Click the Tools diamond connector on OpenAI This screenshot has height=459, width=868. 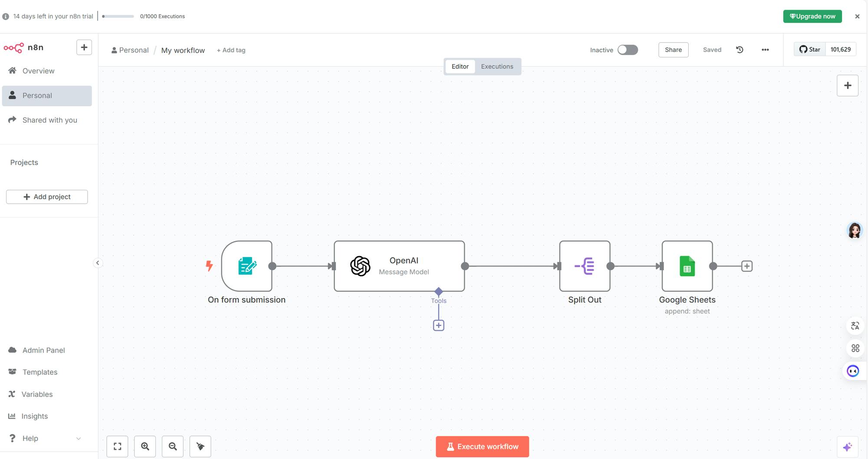click(x=438, y=291)
